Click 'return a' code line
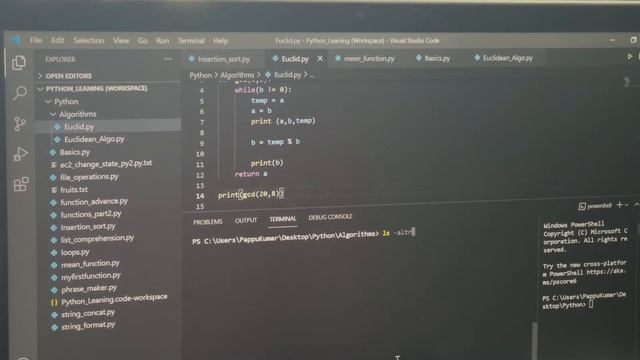Image resolution: width=640 pixels, height=360 pixels. click(x=251, y=174)
